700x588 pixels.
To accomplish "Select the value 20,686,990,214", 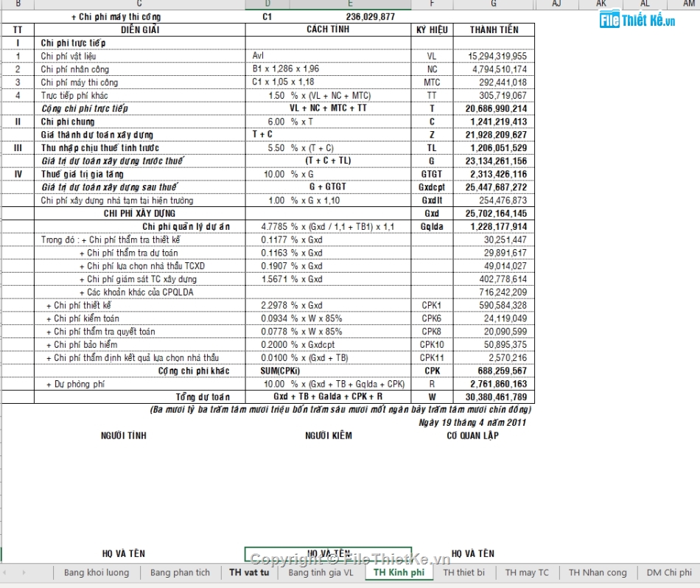I will [494, 108].
